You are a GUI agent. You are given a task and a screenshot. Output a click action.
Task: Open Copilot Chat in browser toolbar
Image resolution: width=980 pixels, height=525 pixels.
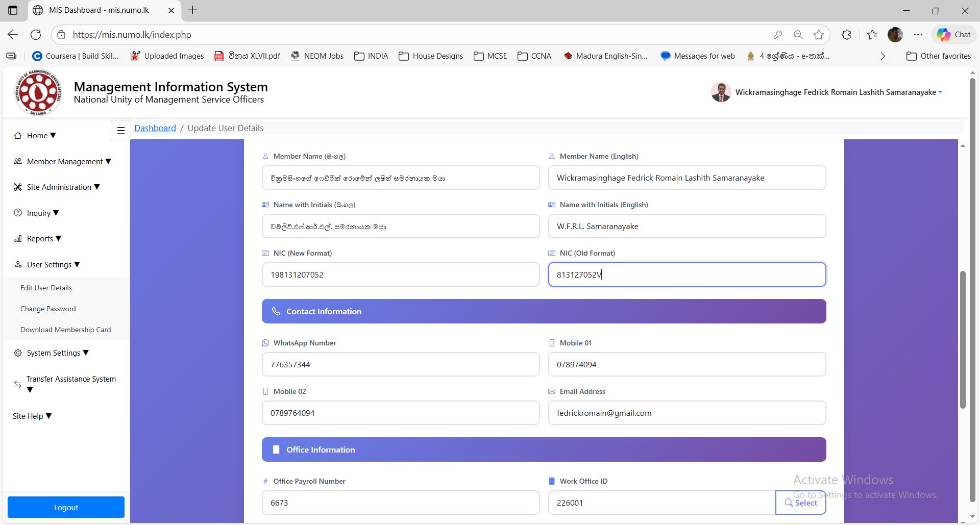(x=953, y=35)
